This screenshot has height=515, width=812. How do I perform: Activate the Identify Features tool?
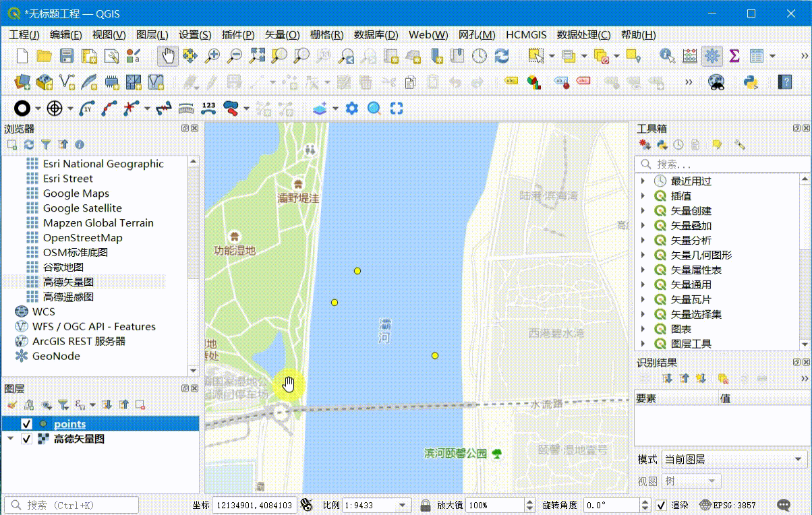tap(667, 56)
